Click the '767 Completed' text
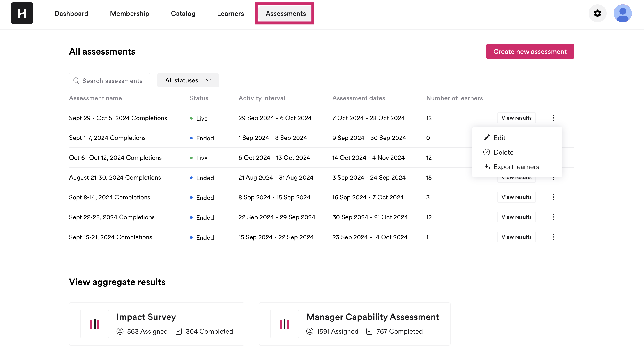The height and width of the screenshot is (351, 644). (x=400, y=331)
